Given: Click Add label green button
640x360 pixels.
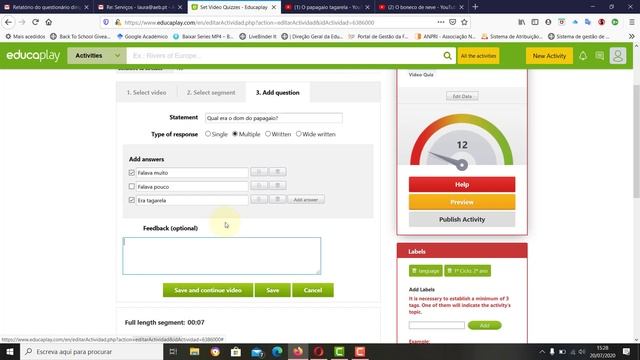Looking at the screenshot, I should point(484,325).
